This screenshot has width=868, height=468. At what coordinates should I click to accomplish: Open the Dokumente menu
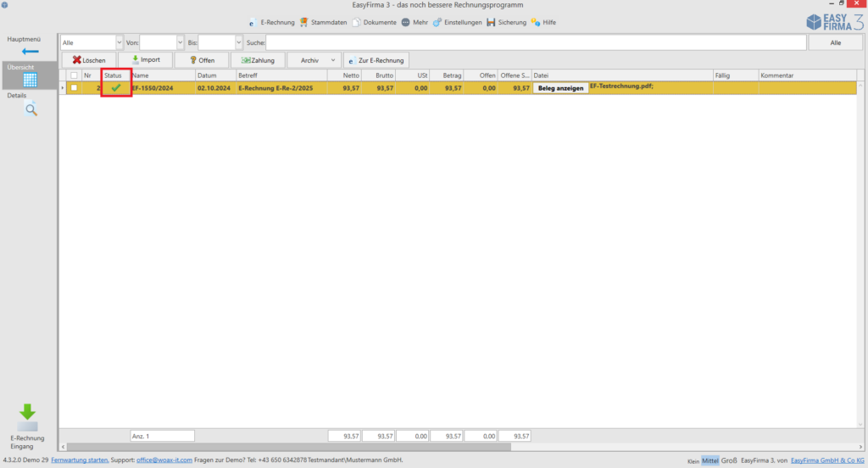374,23
